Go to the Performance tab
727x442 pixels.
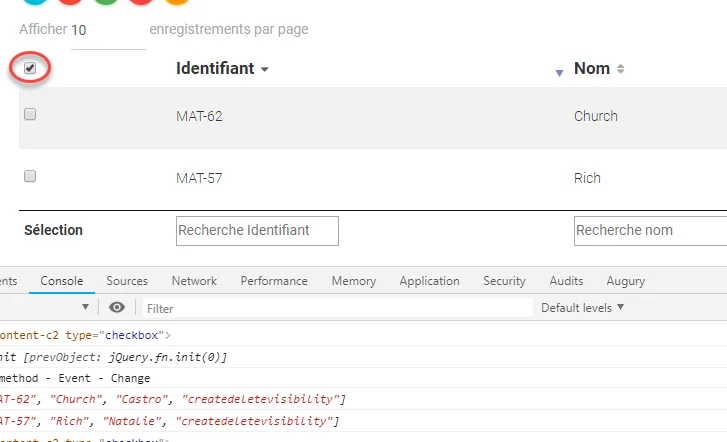coord(274,281)
